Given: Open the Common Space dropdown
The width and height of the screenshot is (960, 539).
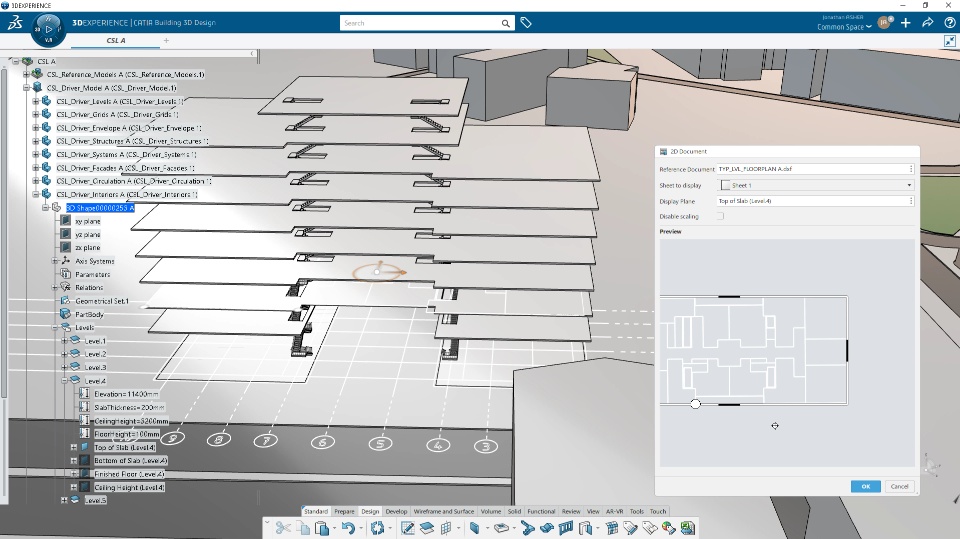Looking at the screenshot, I should [x=844, y=27].
